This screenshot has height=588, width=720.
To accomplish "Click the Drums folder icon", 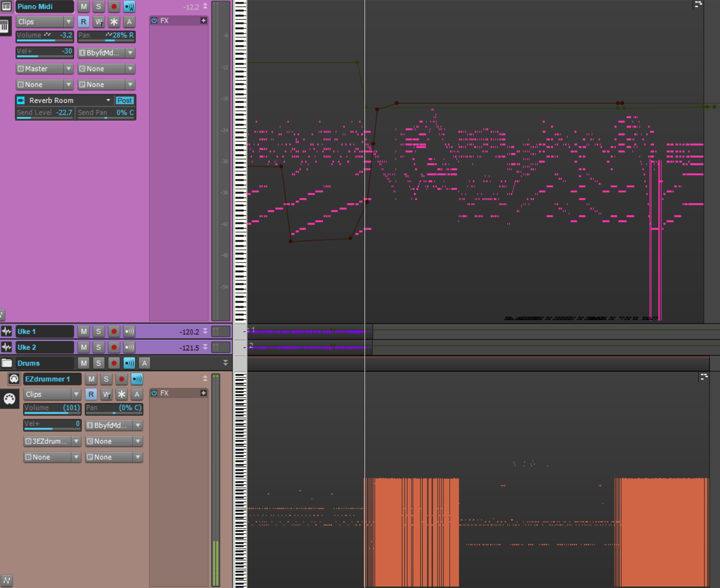I will click(x=7, y=363).
